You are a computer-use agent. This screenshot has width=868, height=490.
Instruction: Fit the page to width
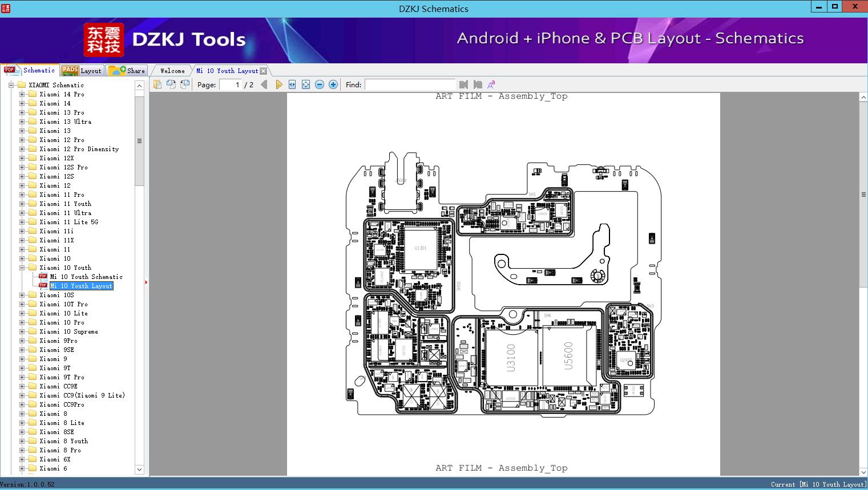[x=292, y=84]
